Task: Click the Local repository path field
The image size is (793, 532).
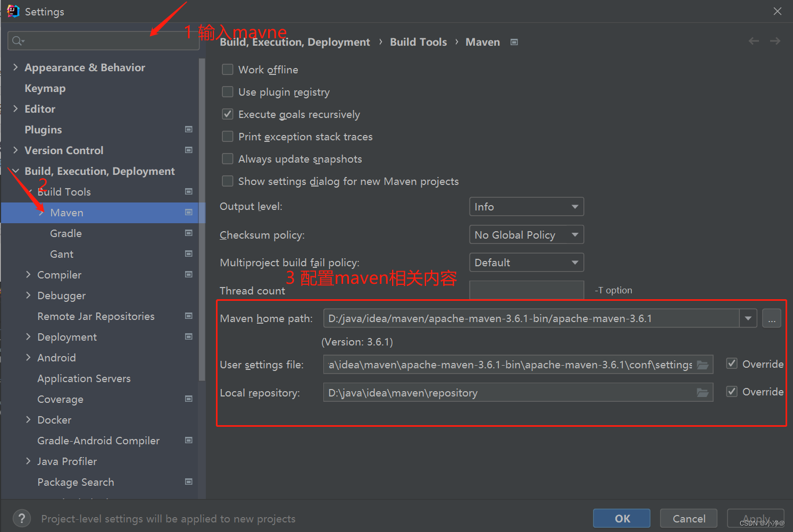Action: 518,392
